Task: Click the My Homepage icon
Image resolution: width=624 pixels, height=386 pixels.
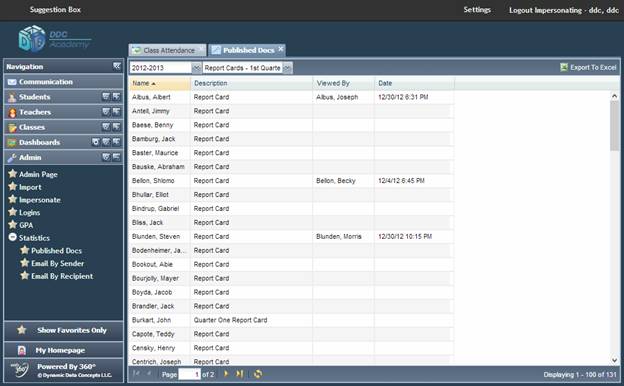Action: click(x=22, y=350)
